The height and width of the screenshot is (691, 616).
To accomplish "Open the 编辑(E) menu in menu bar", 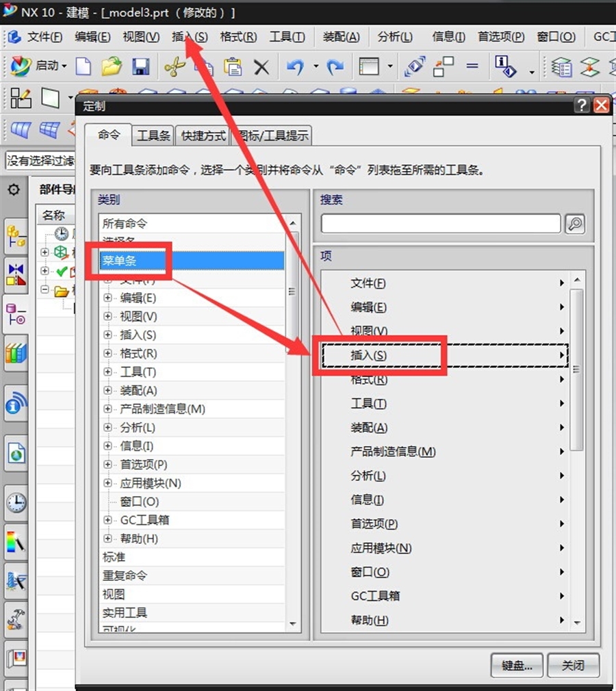I will click(92, 37).
